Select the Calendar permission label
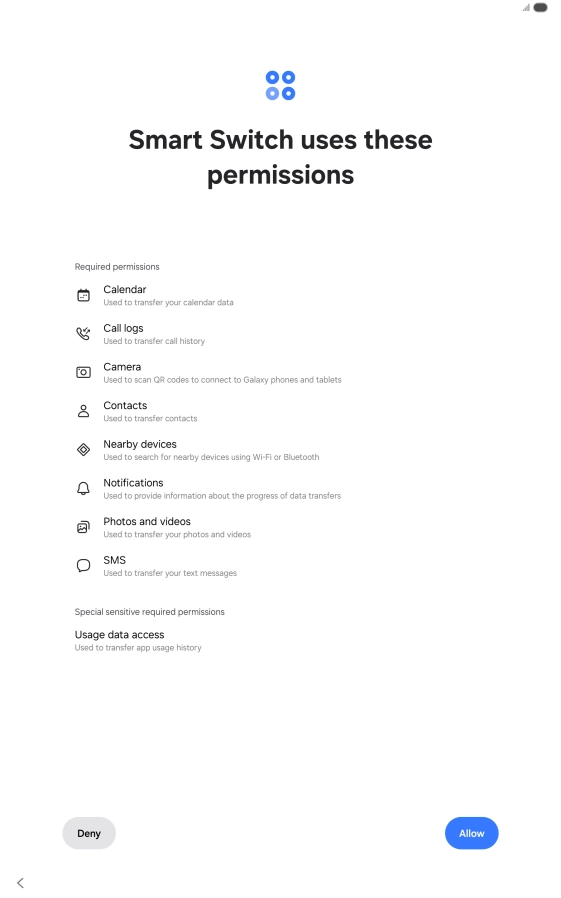 pos(125,290)
